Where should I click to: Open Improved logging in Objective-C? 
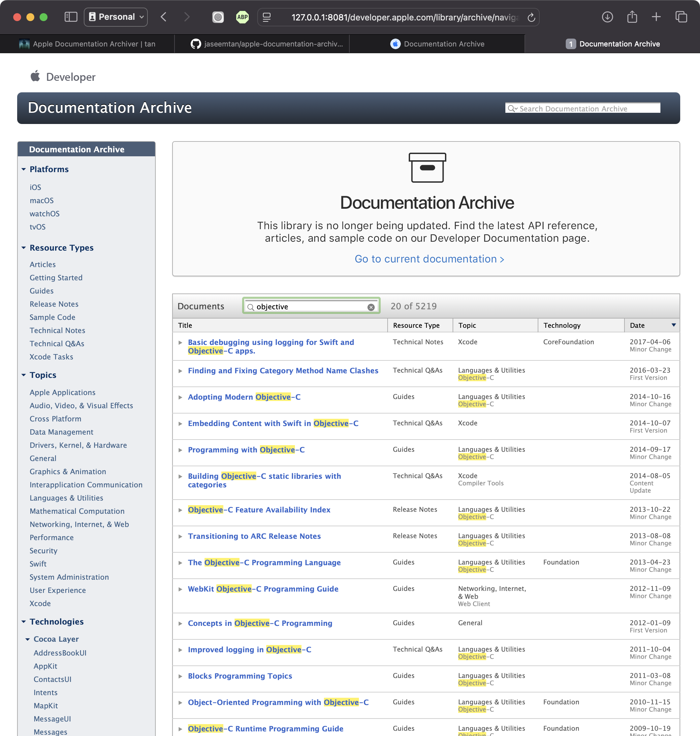tap(249, 650)
